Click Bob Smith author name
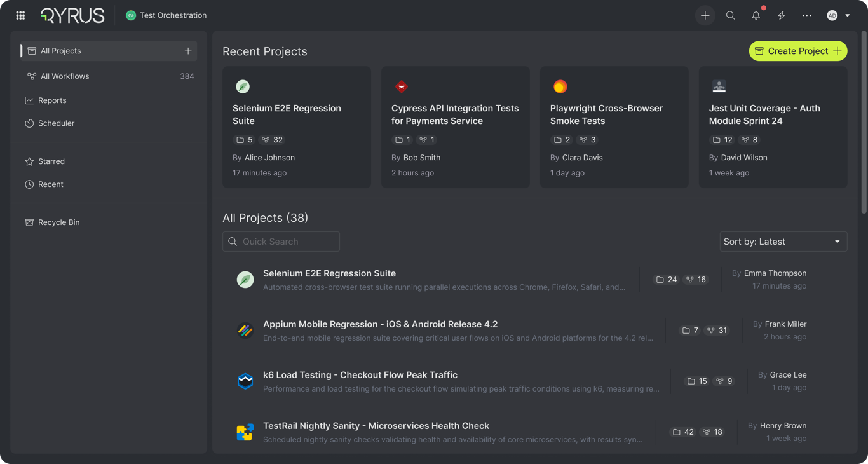 422,158
